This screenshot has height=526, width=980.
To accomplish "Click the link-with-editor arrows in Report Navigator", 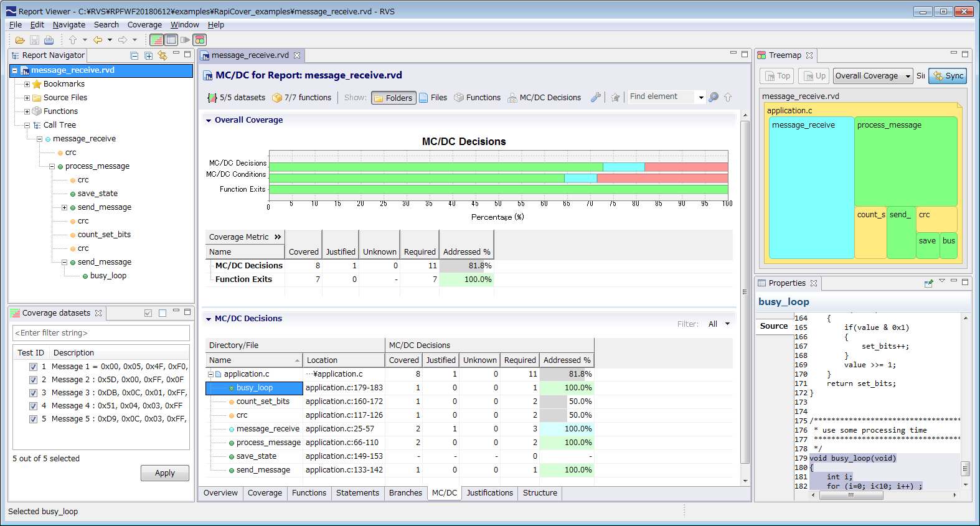I will coord(163,55).
